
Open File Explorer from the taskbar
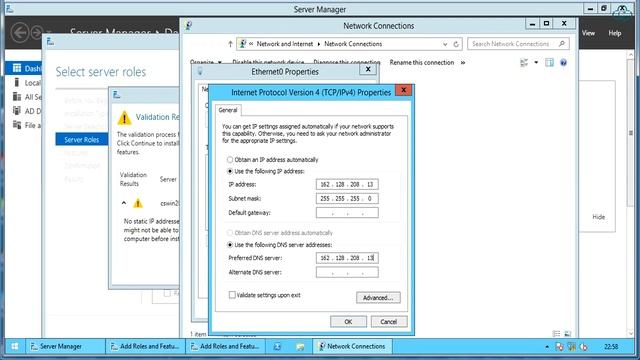tap(300, 346)
